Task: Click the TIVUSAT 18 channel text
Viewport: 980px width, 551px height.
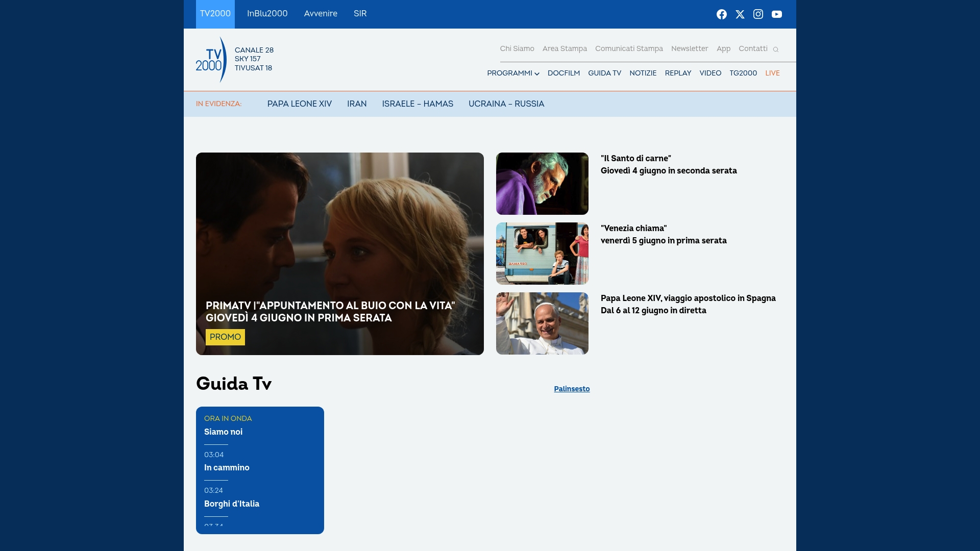Action: 253,68
